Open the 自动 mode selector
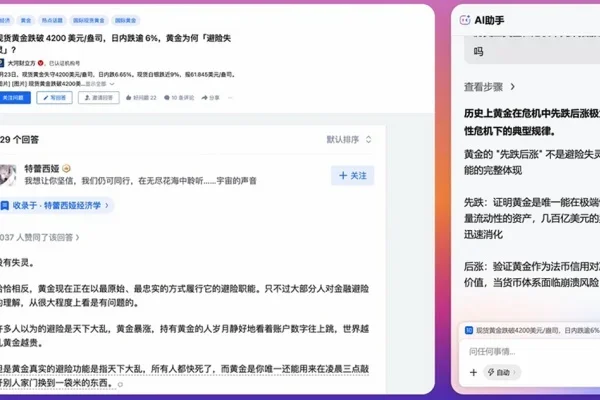The height and width of the screenshot is (400, 600). point(502,372)
